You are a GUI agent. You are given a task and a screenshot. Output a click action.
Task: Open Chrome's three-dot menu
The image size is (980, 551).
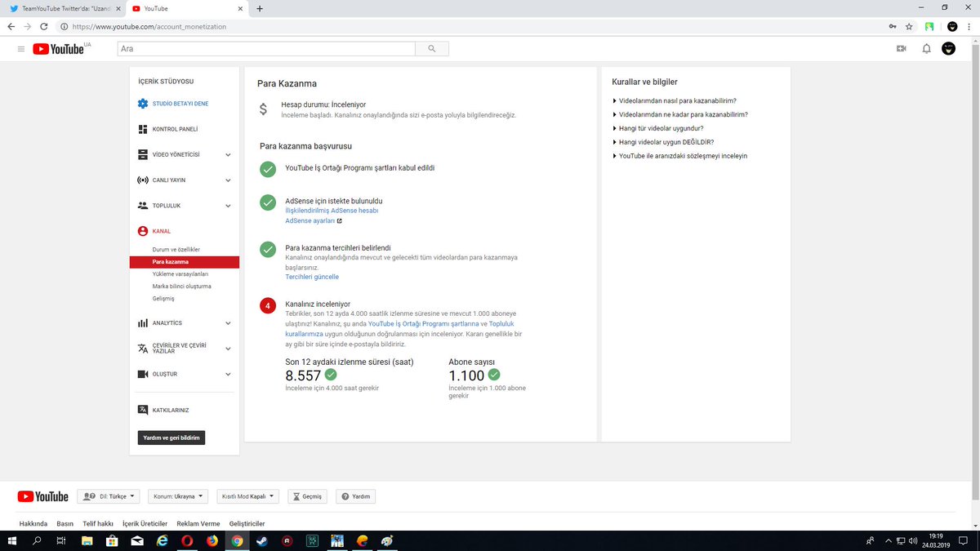(x=969, y=26)
